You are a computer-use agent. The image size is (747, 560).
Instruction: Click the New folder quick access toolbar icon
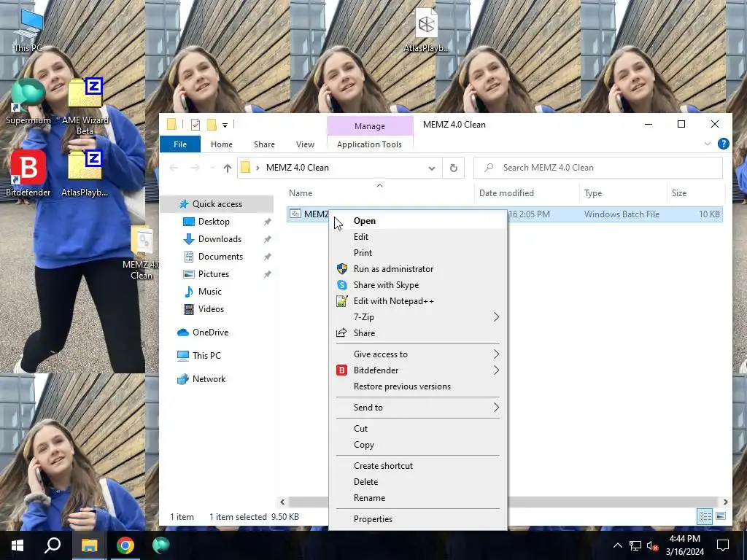pyautogui.click(x=212, y=125)
